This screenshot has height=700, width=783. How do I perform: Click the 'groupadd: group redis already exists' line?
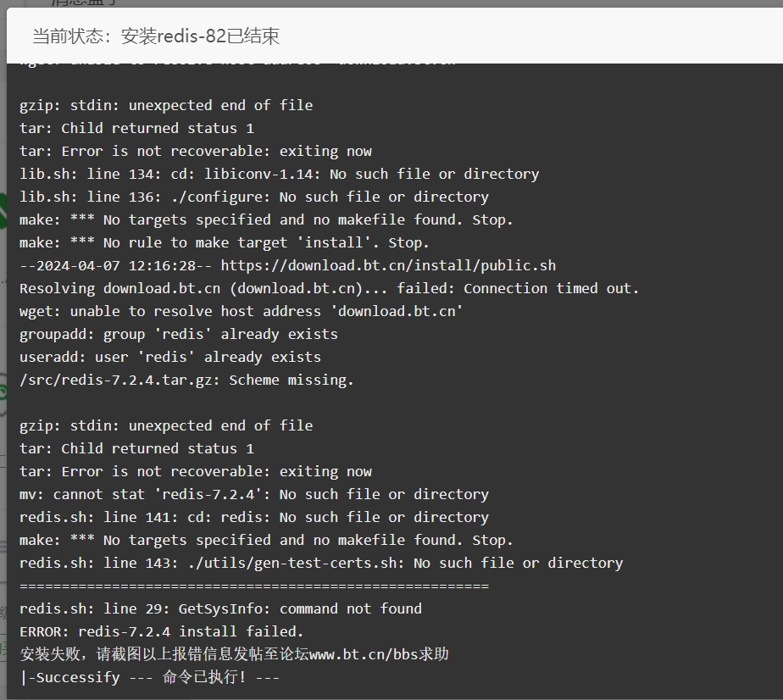(x=178, y=334)
